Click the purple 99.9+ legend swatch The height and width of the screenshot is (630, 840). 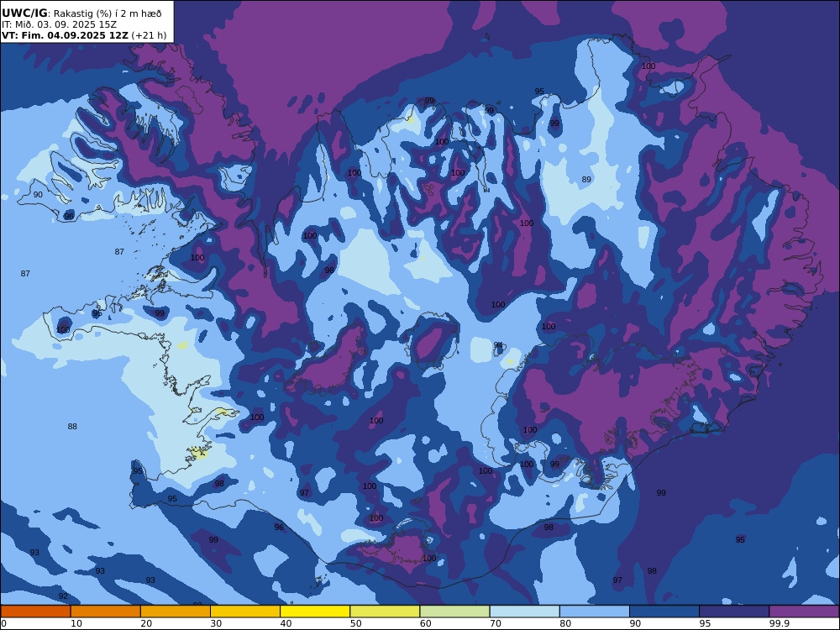tap(804, 612)
